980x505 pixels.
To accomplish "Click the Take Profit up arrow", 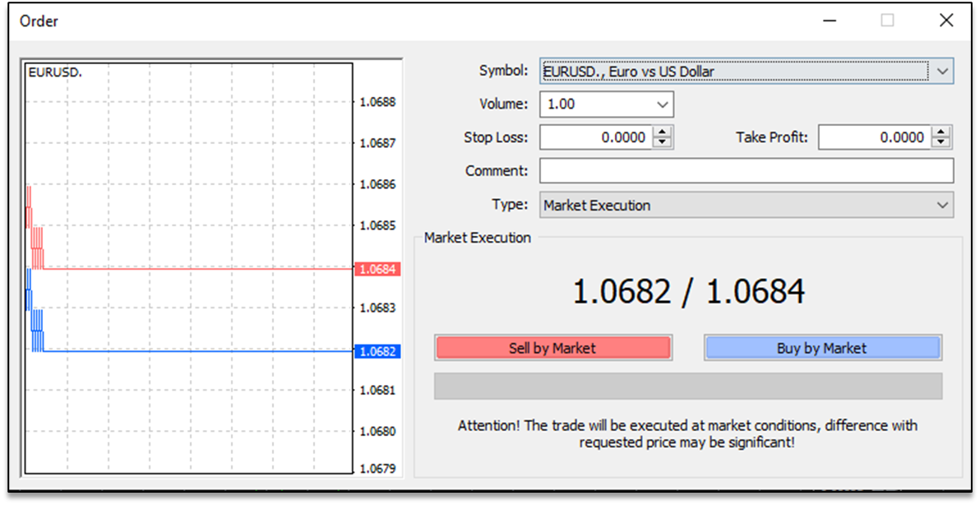I will [x=941, y=132].
